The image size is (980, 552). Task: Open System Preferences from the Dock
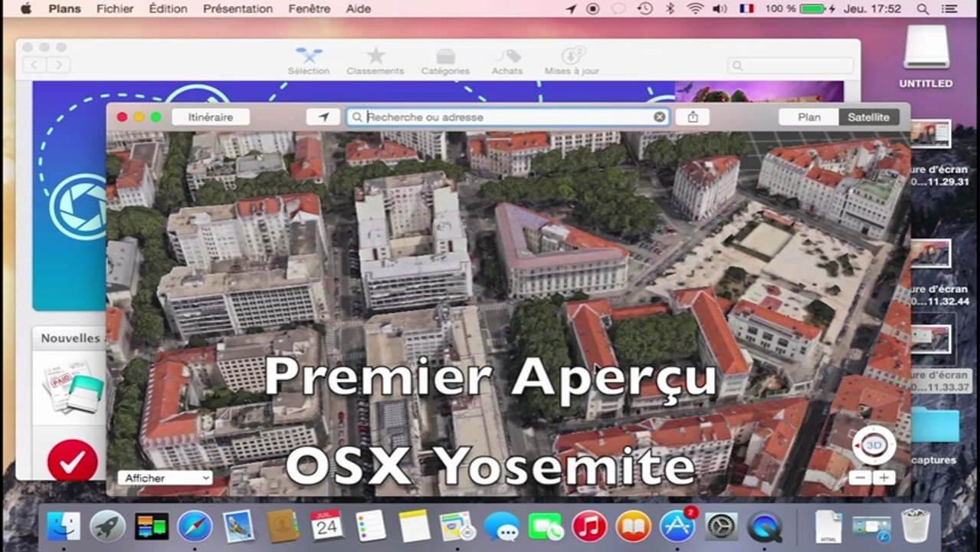pyautogui.click(x=721, y=526)
